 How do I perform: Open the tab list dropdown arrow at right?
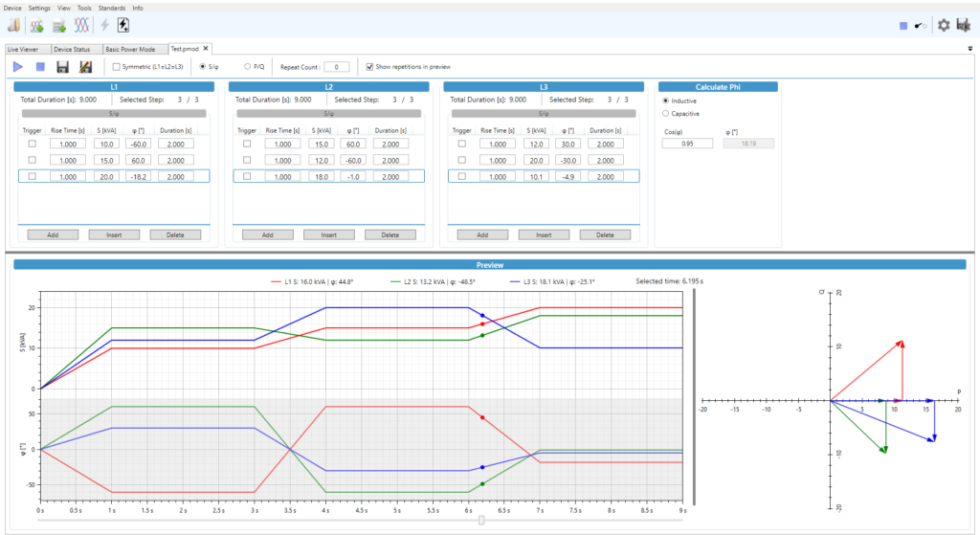(x=969, y=47)
